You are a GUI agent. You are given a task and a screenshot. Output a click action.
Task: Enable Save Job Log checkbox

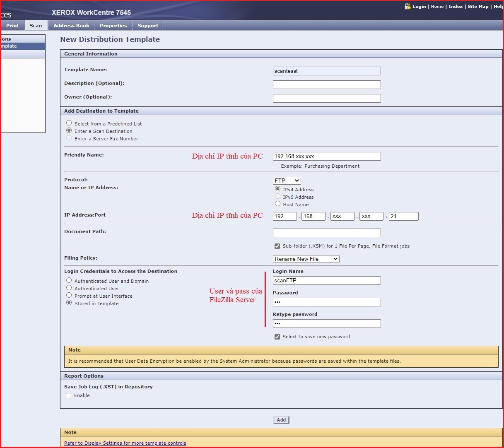pyautogui.click(x=69, y=395)
